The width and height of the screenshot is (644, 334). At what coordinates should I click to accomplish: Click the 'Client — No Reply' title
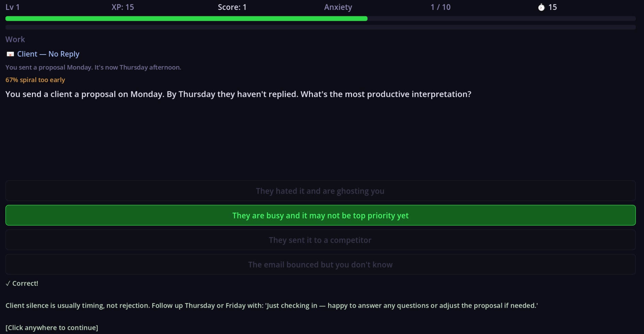(48, 54)
